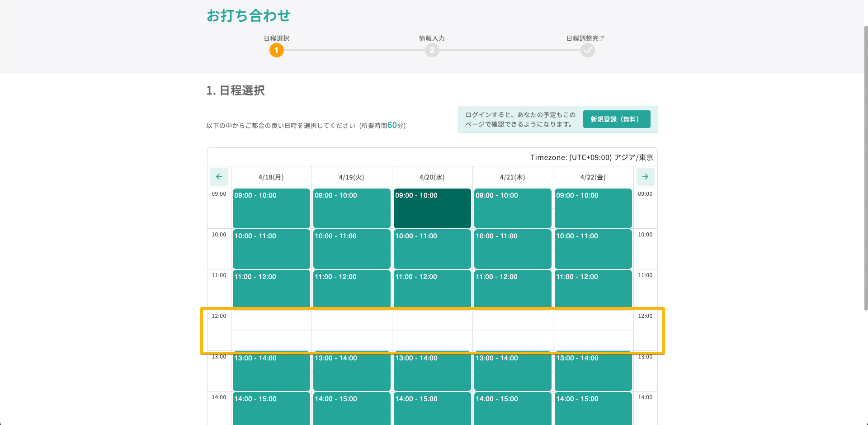868x425 pixels.
Task: Pick 4/18 11:00 - 12:00 slot
Action: 271,290
